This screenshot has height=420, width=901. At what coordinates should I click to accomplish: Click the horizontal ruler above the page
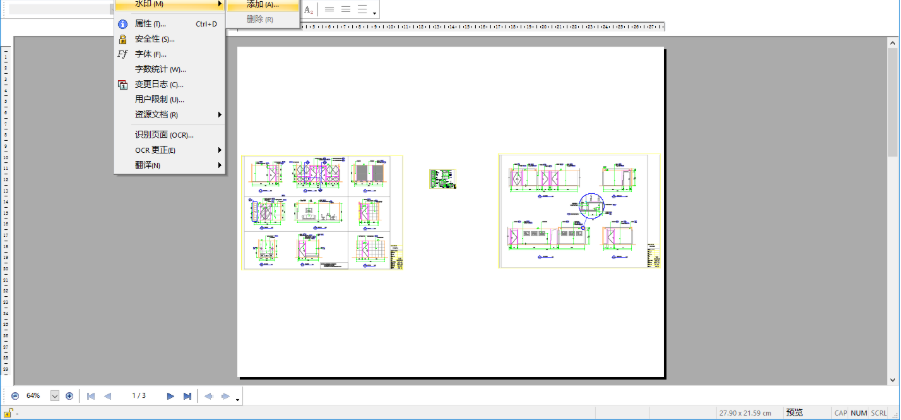point(451,27)
